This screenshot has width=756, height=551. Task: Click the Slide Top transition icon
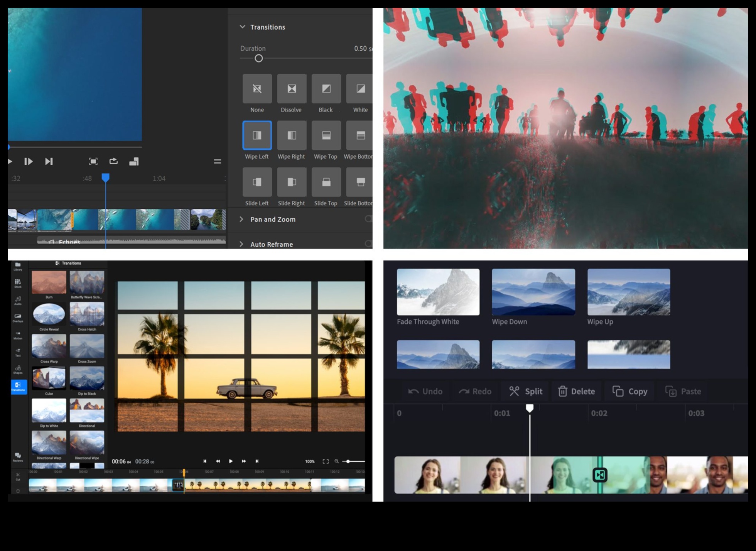coord(326,182)
